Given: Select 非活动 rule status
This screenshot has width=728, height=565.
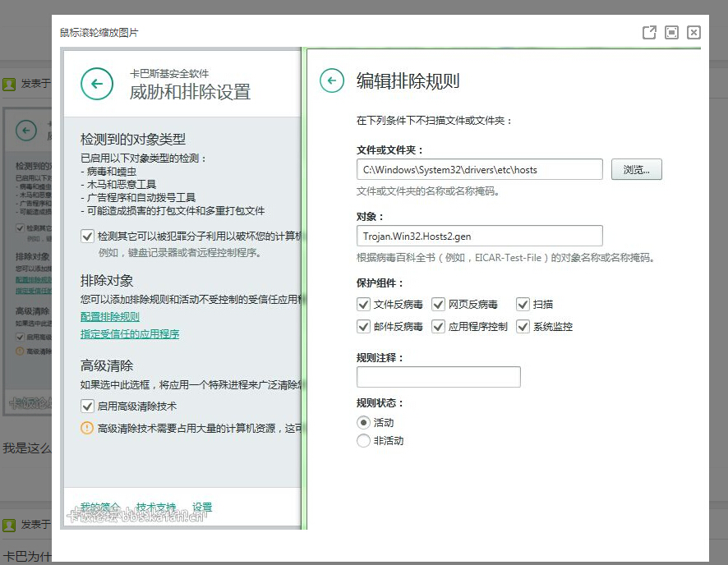Looking at the screenshot, I should (363, 441).
